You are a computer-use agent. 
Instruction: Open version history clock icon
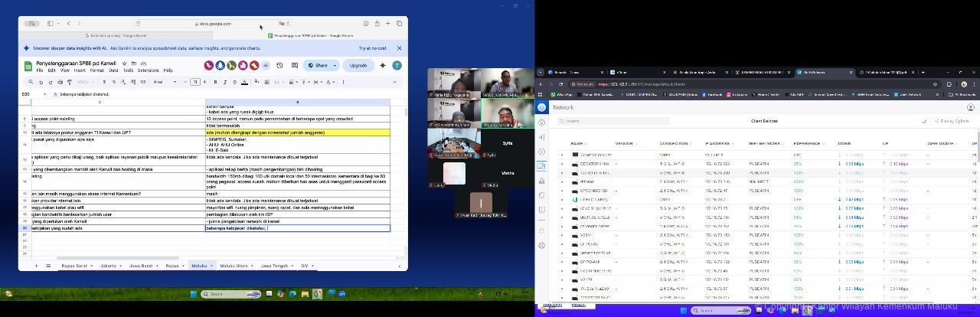click(279, 66)
